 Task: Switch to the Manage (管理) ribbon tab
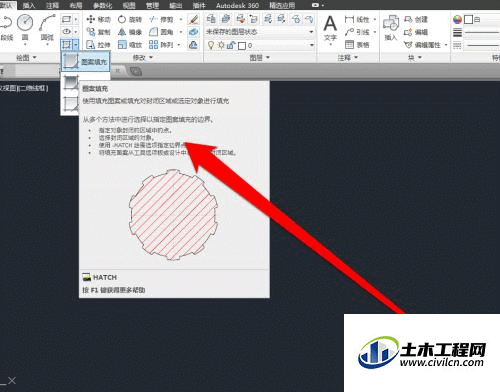[152, 5]
